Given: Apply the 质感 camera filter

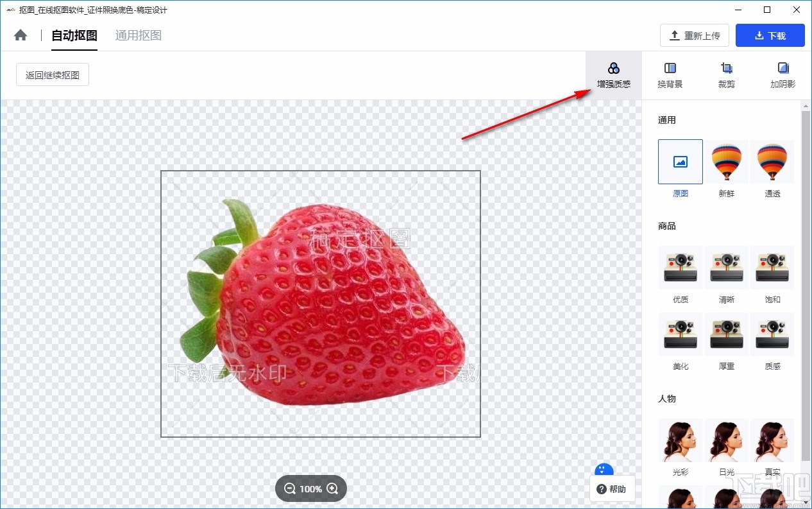Looking at the screenshot, I should point(772,334).
